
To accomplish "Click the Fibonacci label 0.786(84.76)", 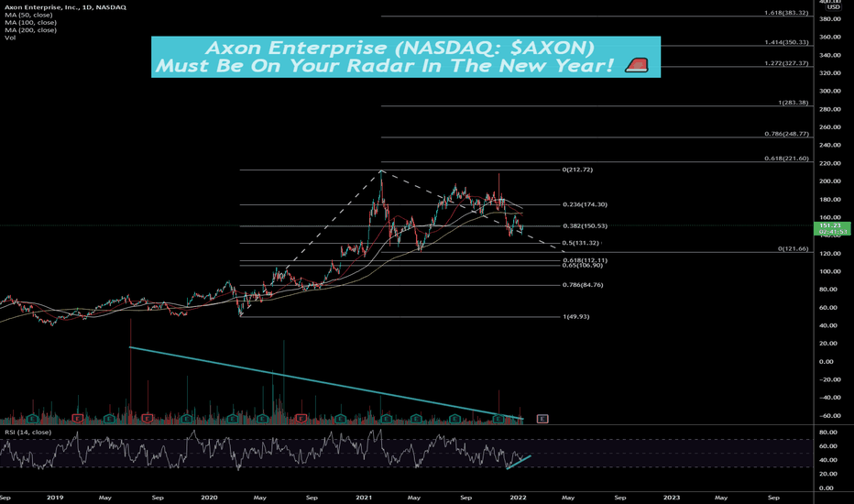I will coord(583,285).
